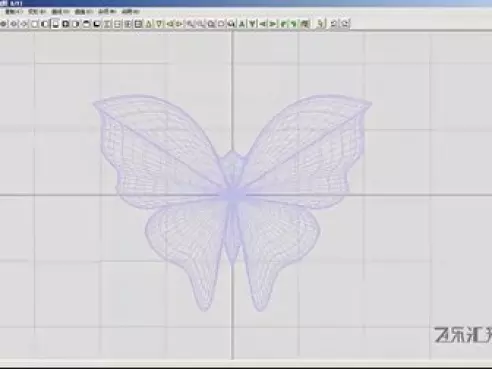
Task: Click the outlined rectangle zoom icon
Action: point(221,24)
